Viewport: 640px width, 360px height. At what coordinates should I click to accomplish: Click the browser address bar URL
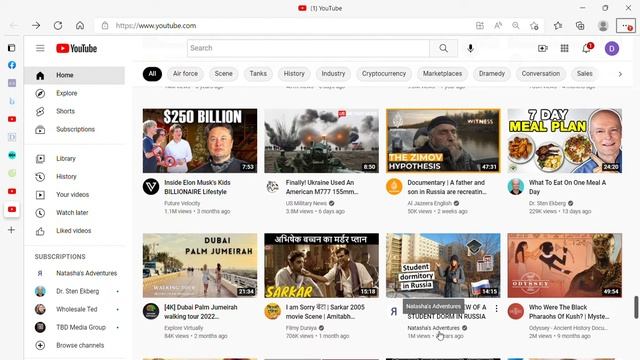[156, 26]
